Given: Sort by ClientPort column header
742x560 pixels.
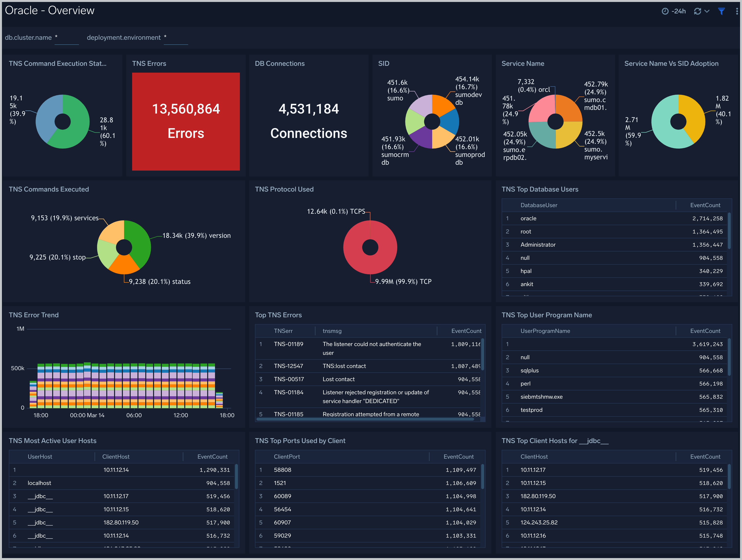Looking at the screenshot, I should tap(287, 457).
